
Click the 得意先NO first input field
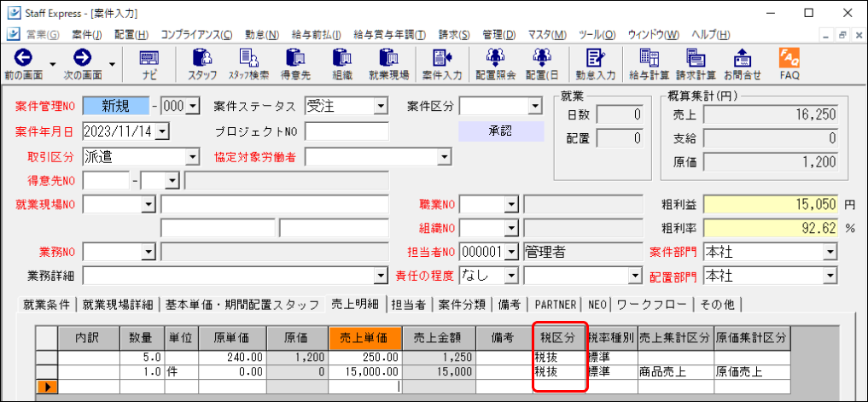(107, 181)
